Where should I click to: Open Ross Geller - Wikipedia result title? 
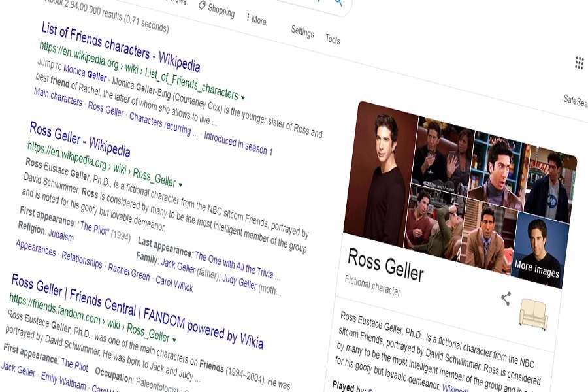pos(80,140)
